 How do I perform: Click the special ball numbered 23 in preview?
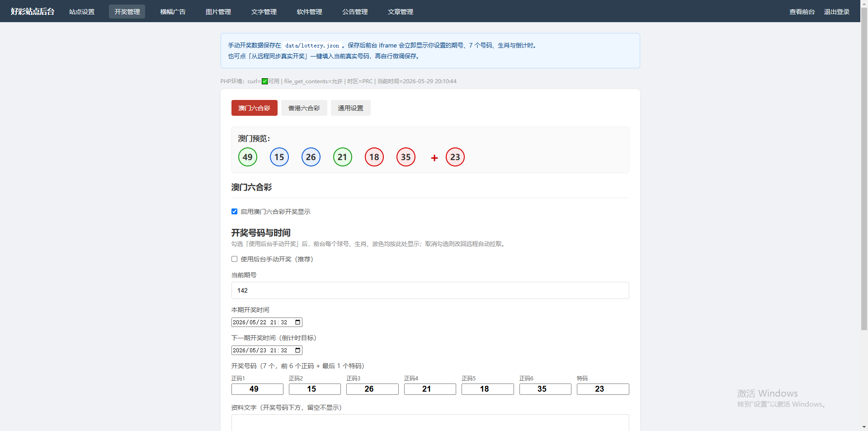pos(455,157)
